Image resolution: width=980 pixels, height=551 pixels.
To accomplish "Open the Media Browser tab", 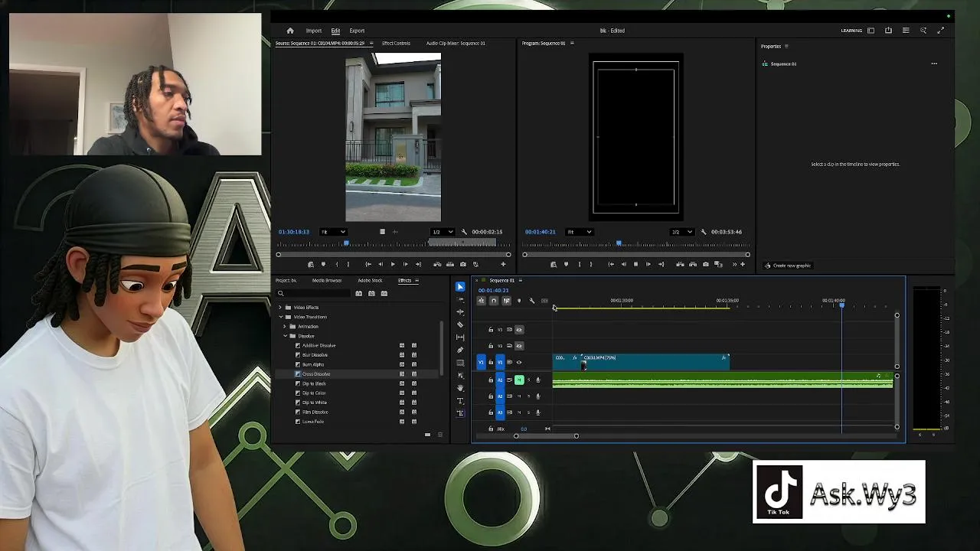I will [327, 281].
